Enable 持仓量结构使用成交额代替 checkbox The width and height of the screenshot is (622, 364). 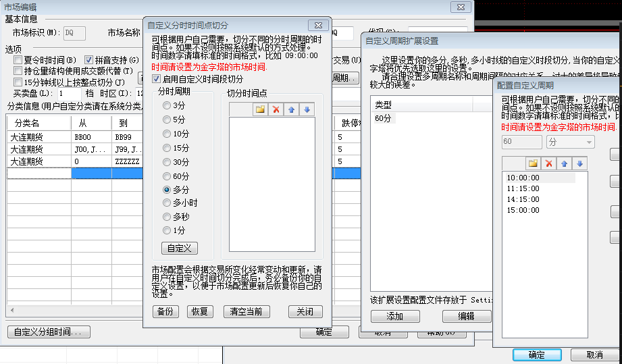click(x=18, y=71)
